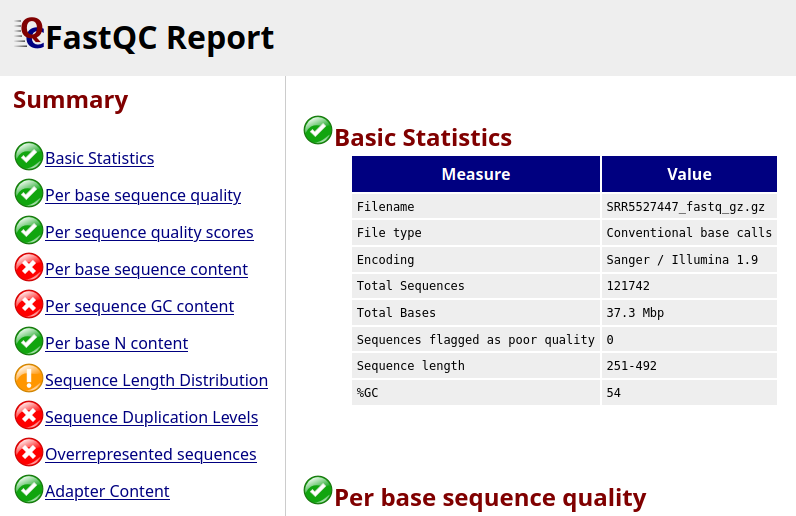This screenshot has width=796, height=516.
Task: Open the Basic Statistics summary link
Action: (100, 158)
